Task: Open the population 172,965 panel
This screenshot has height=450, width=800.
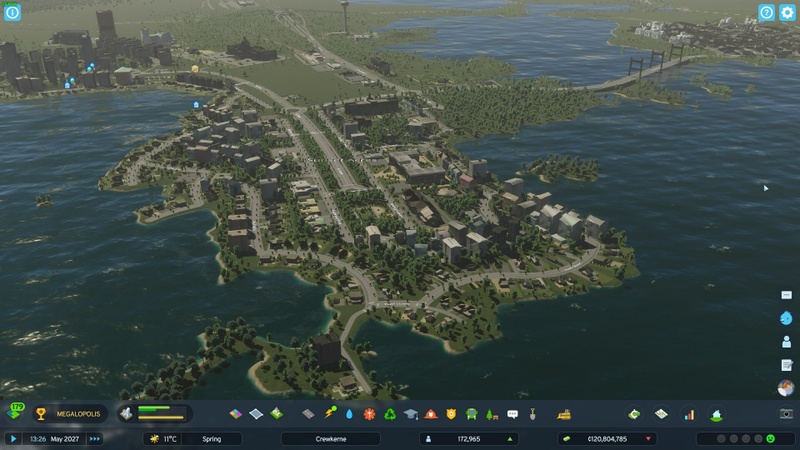Action: [468, 439]
